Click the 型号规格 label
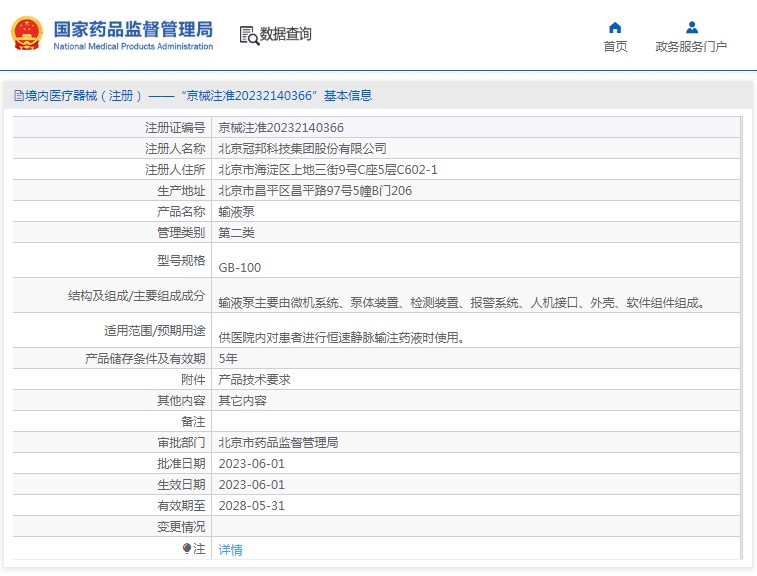 (x=181, y=260)
